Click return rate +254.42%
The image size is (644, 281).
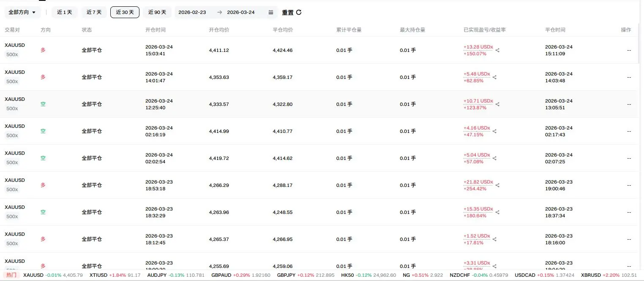click(475, 189)
